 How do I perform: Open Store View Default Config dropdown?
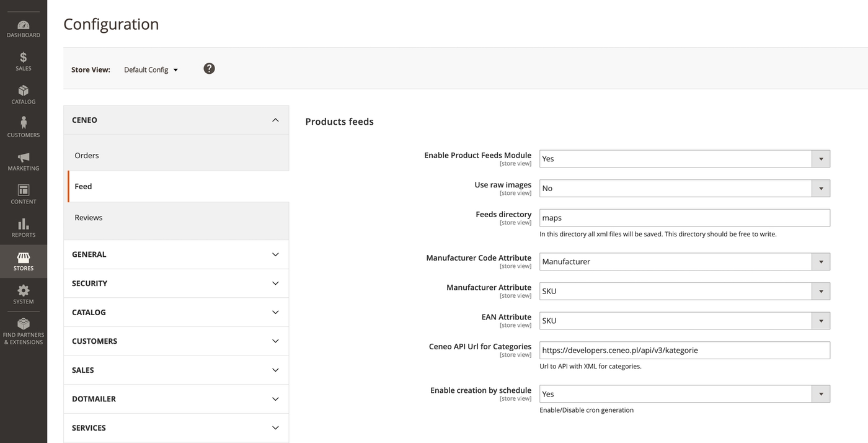pyautogui.click(x=151, y=69)
